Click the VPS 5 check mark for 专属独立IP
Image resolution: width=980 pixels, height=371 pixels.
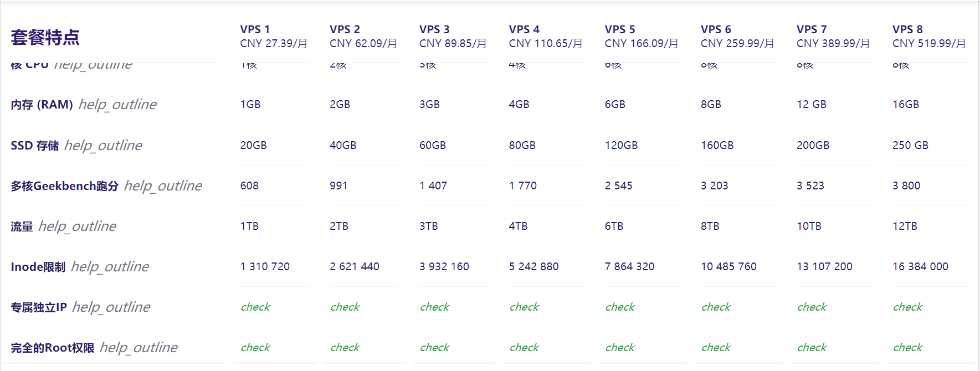(620, 307)
